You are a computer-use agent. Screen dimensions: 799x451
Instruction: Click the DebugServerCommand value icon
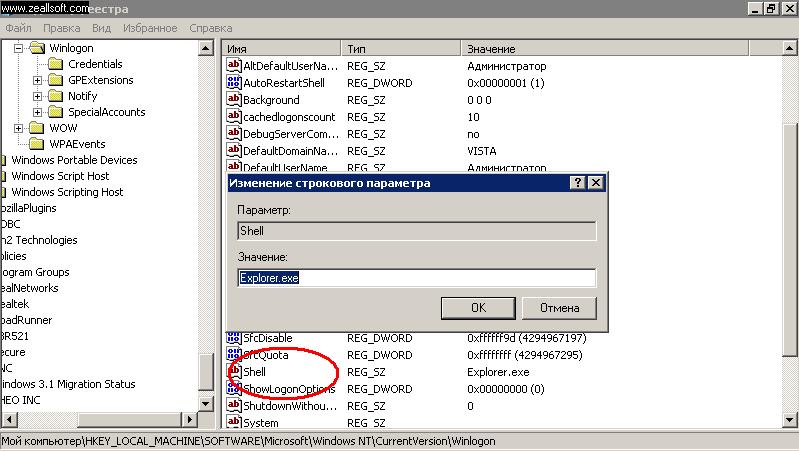click(234, 134)
